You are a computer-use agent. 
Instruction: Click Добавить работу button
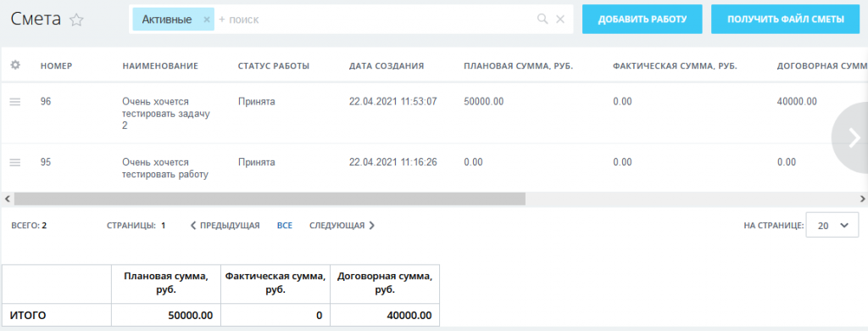point(643,20)
